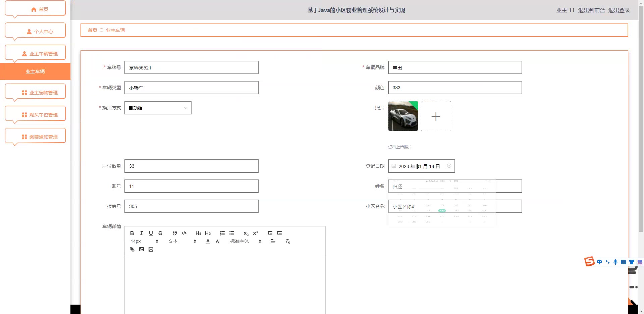
Task: Focus the 颜色 input field
Action: click(x=455, y=88)
